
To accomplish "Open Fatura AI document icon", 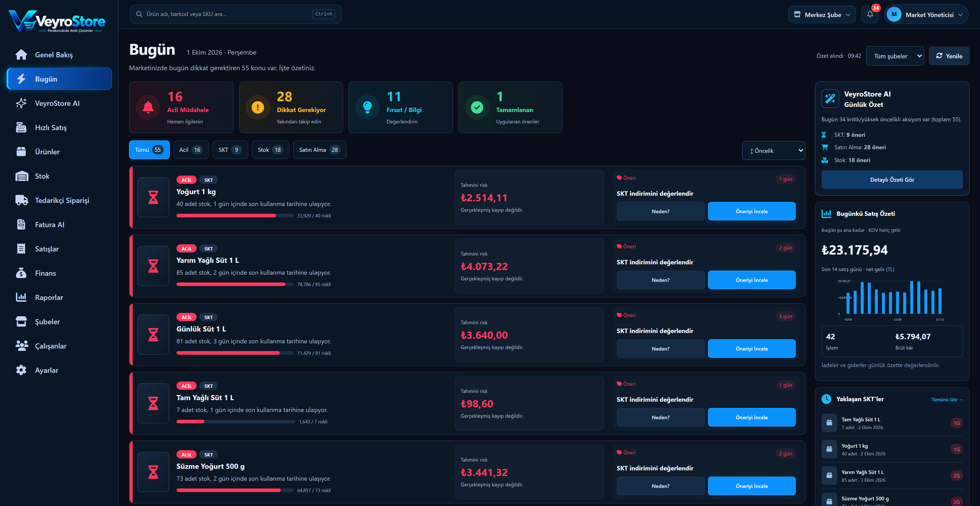I will tap(21, 225).
